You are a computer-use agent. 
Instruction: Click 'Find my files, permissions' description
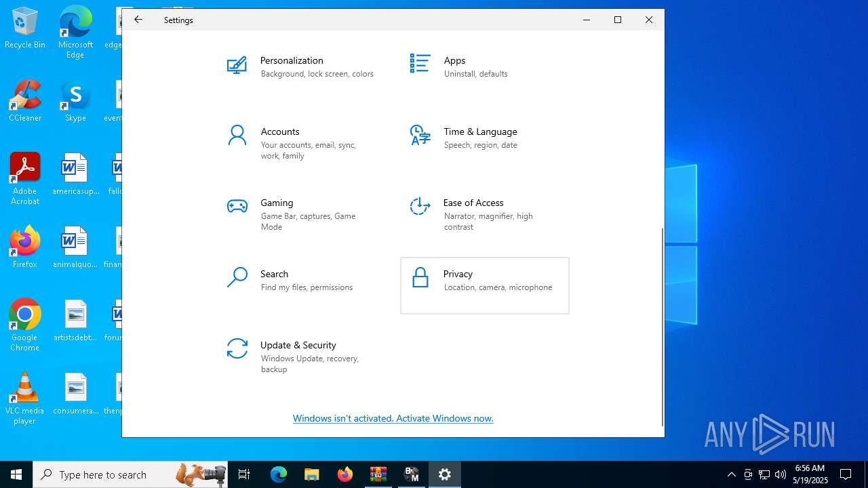coord(307,287)
